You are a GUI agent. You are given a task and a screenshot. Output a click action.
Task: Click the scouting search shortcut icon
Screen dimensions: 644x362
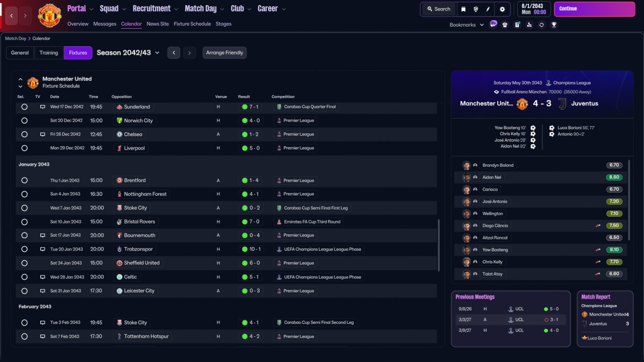click(529, 25)
